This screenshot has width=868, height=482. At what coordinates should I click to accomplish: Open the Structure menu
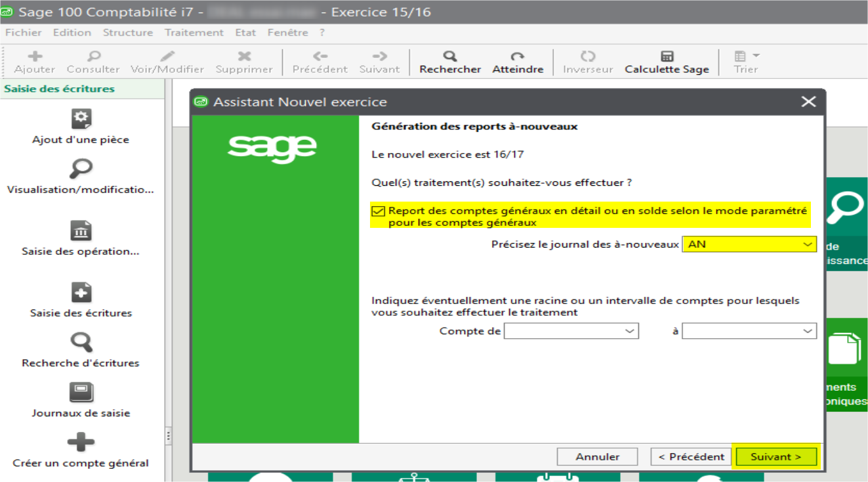(127, 32)
